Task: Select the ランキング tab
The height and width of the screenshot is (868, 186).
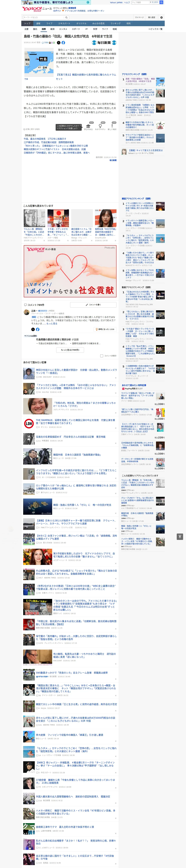Action: (115, 23)
